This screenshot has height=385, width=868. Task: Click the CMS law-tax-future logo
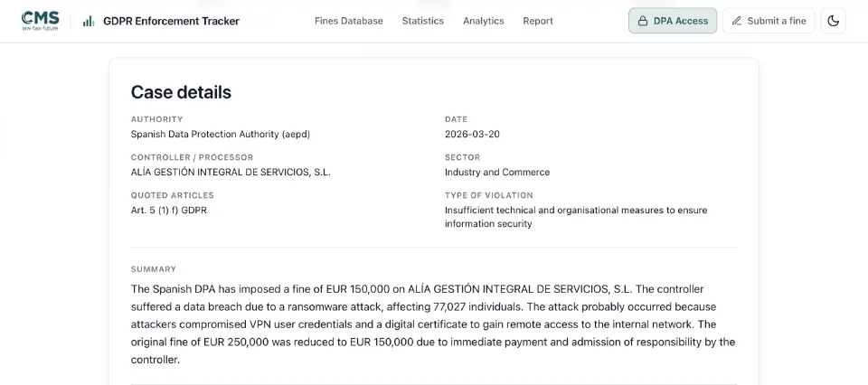pos(40,21)
